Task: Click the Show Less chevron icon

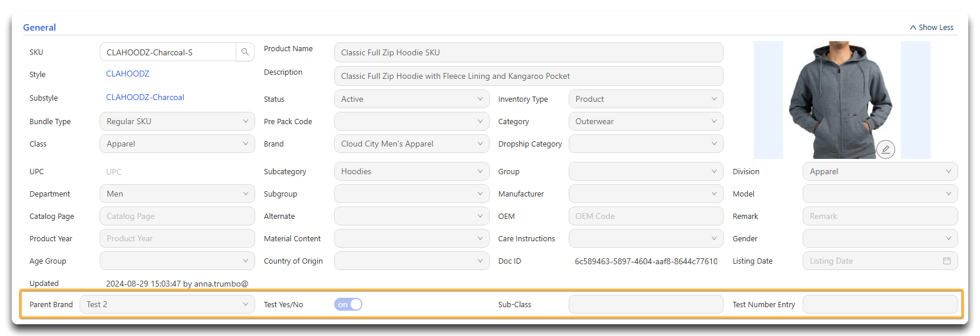Action: 913,28
